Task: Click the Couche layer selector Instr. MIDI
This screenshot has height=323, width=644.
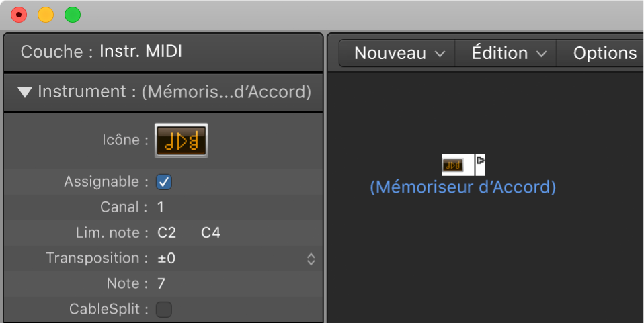Action: coord(141,51)
